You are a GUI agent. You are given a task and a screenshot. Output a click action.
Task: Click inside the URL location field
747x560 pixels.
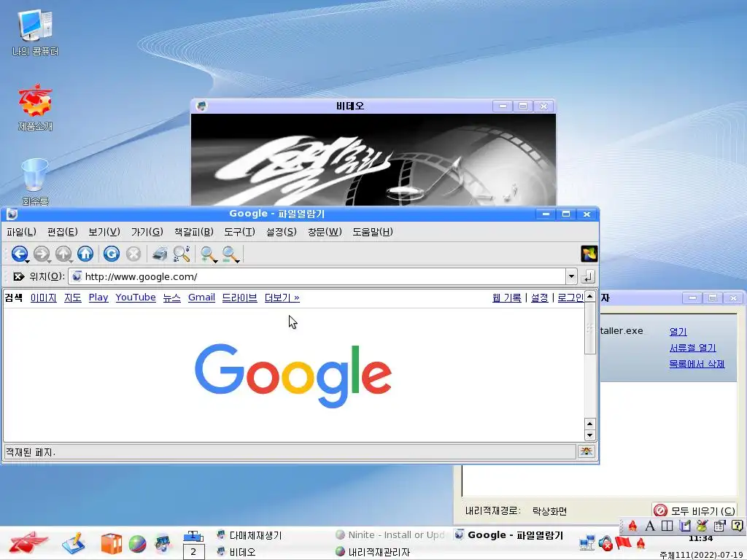pyautogui.click(x=317, y=276)
